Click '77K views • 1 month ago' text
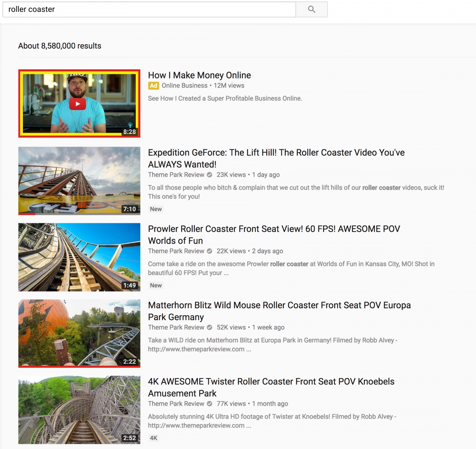This screenshot has width=476, height=449. pos(252,404)
